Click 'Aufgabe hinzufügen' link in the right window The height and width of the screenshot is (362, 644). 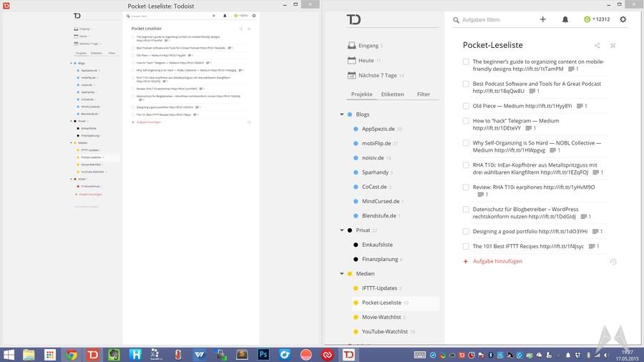click(x=497, y=262)
